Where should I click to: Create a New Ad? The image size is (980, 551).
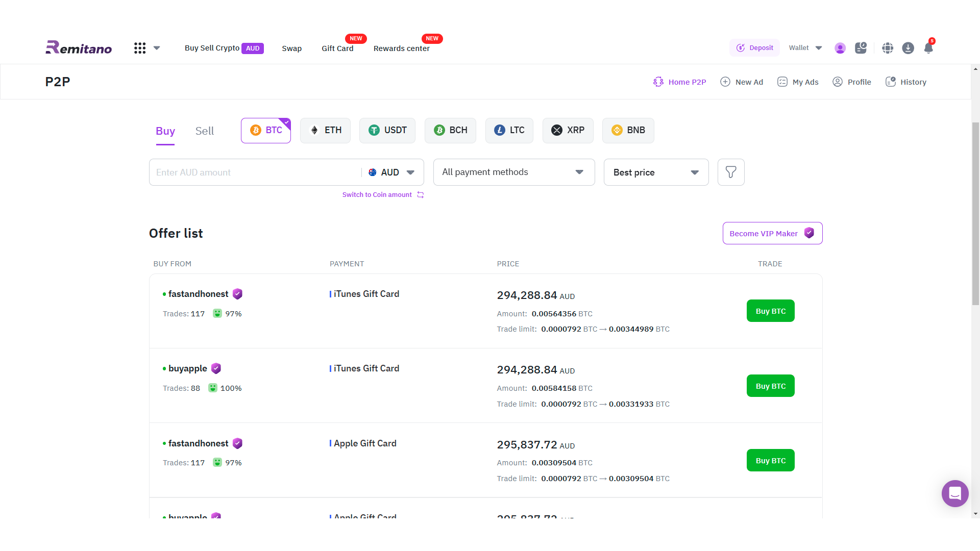(x=742, y=82)
